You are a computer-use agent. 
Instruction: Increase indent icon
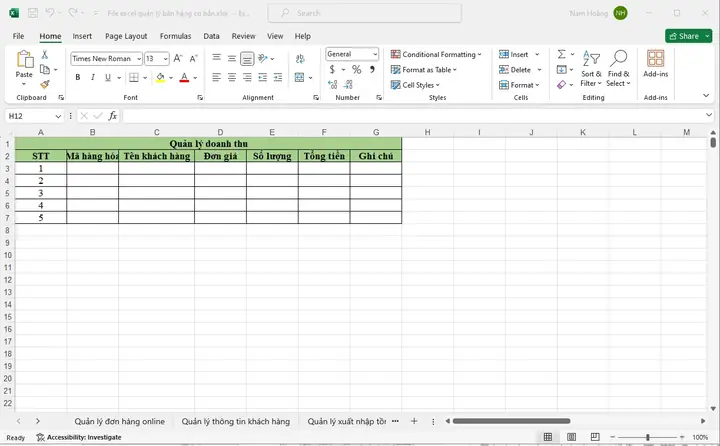tap(278, 77)
